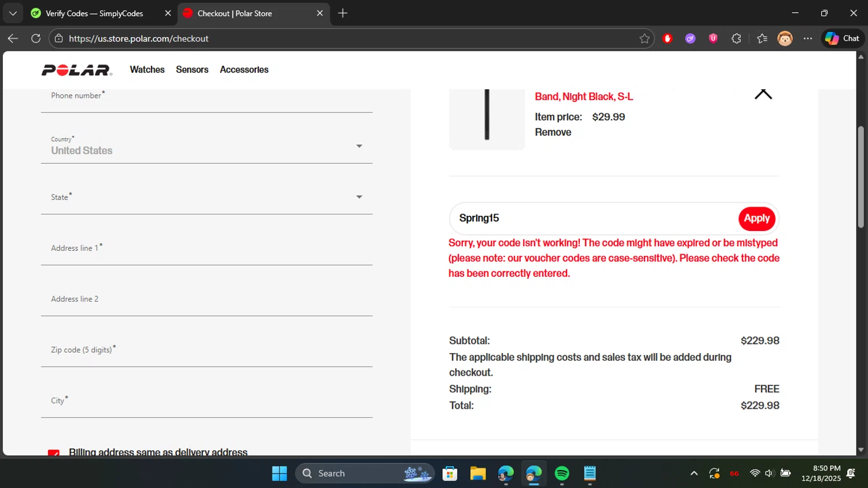The image size is (868, 488).
Task: Apply the Spring15 voucher code
Action: [x=757, y=218]
